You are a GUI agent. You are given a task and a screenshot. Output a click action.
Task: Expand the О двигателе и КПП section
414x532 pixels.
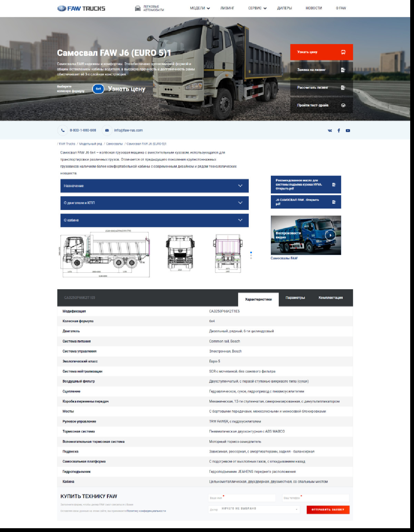pos(155,203)
